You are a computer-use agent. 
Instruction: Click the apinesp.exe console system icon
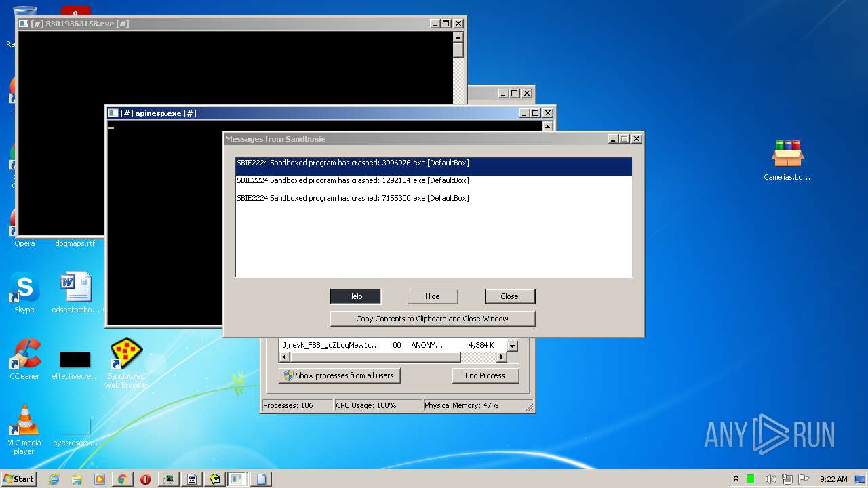[113, 113]
